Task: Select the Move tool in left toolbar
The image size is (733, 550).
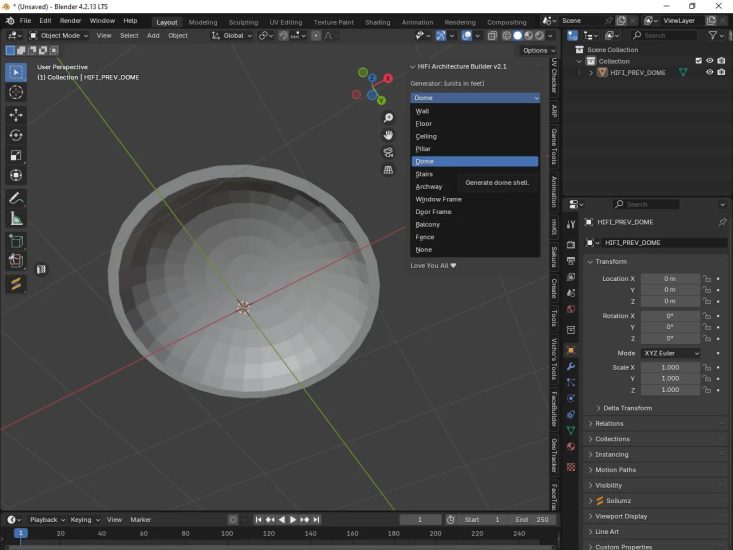Action: (16, 114)
